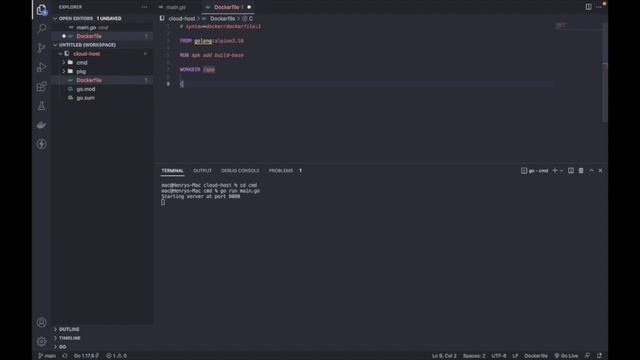Switch to the main.go editor tab
The image size is (640, 360).
click(176, 7)
